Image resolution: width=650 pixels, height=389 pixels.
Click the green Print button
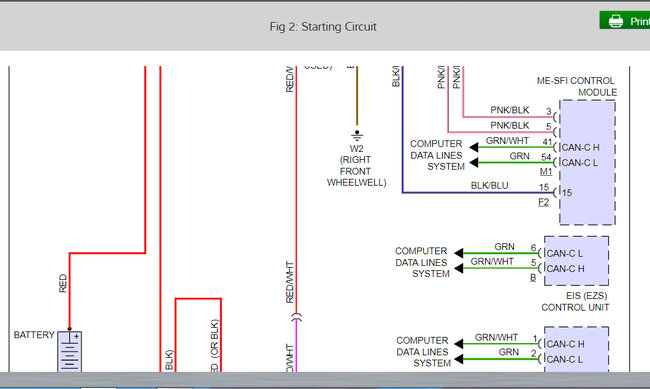click(625, 20)
